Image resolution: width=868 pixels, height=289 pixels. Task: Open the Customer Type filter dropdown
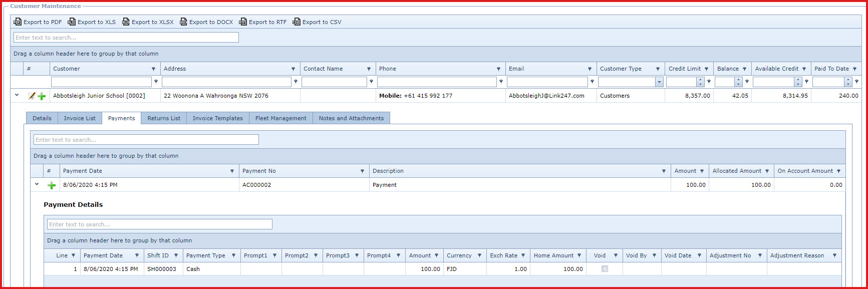click(x=659, y=82)
